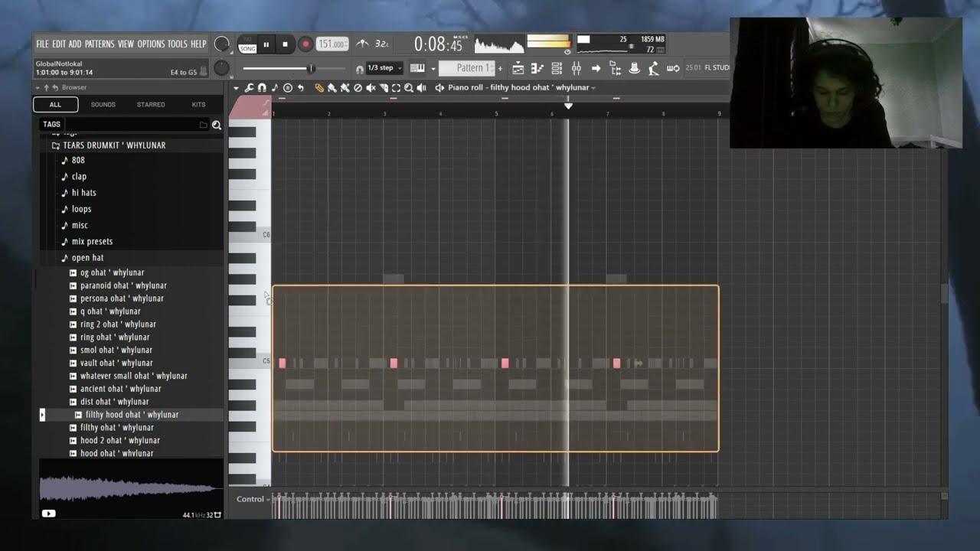Adjust the main volume slider
980x551 pixels.
[x=295, y=69]
